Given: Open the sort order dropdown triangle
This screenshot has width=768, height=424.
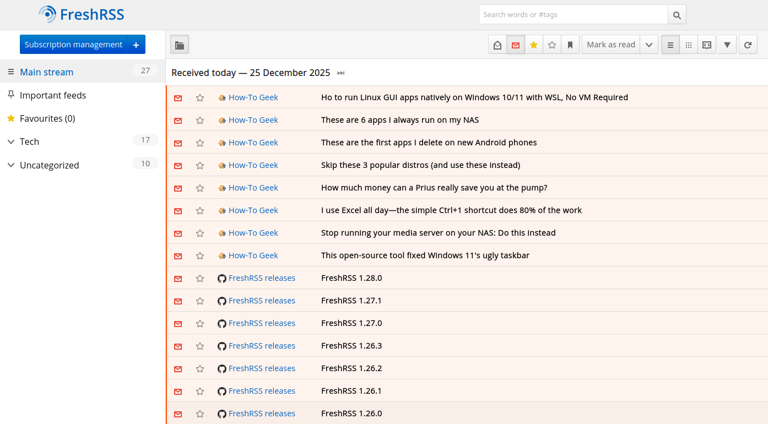Looking at the screenshot, I should click(x=727, y=45).
